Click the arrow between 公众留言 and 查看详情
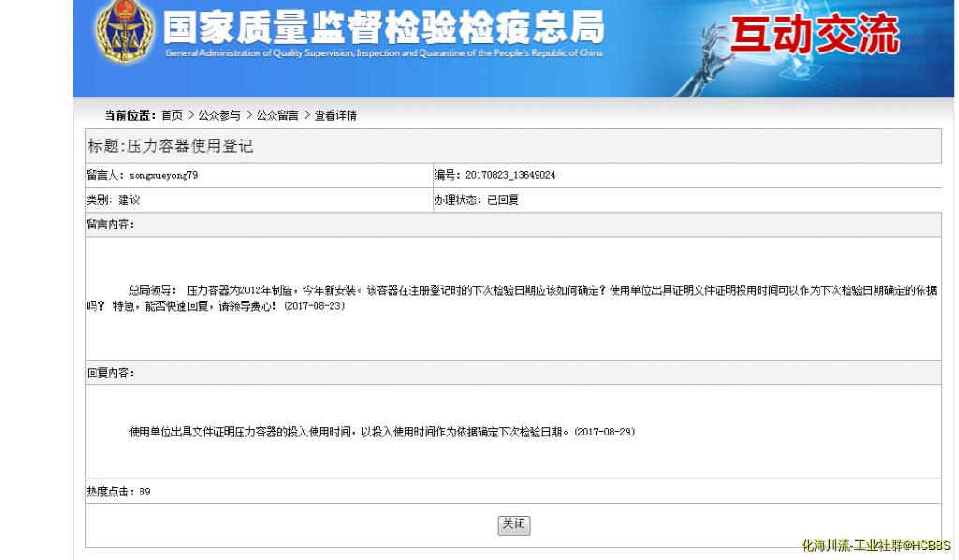 tap(306, 115)
